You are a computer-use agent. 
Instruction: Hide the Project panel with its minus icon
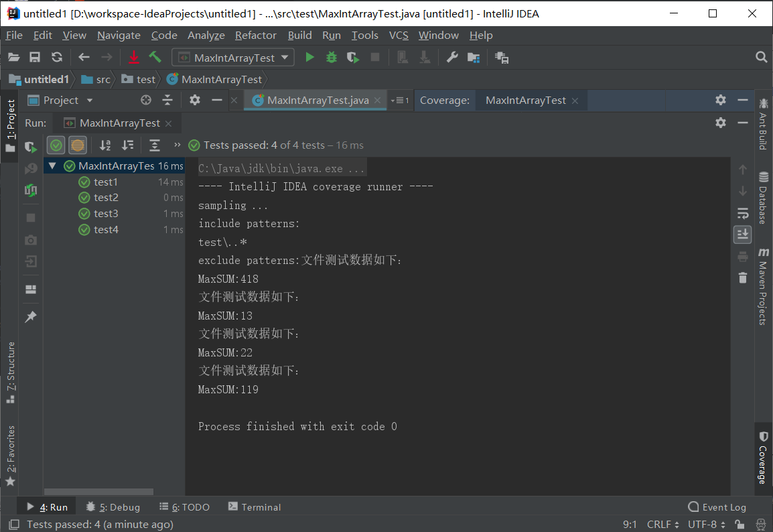[217, 100]
